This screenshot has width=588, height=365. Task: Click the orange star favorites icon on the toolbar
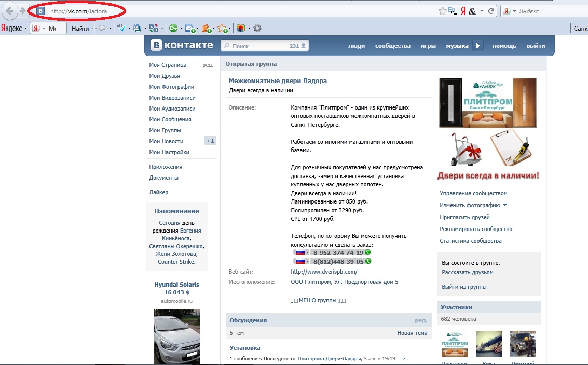222,29
